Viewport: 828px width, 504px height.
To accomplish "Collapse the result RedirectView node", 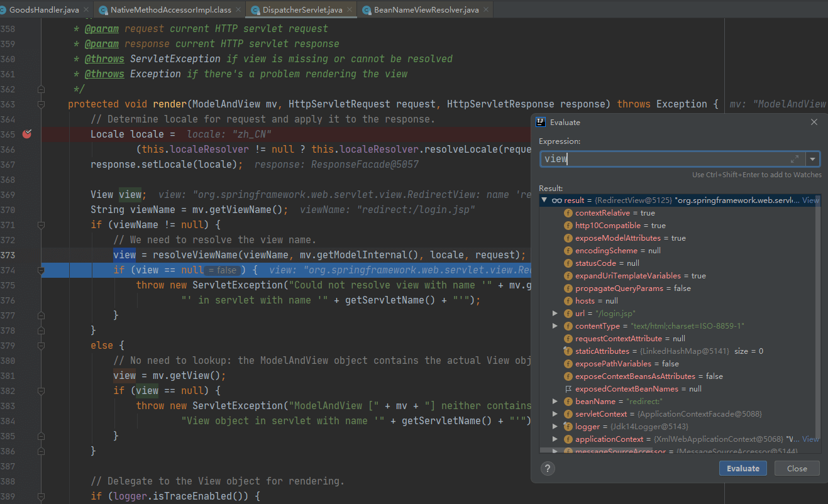I will pyautogui.click(x=544, y=200).
